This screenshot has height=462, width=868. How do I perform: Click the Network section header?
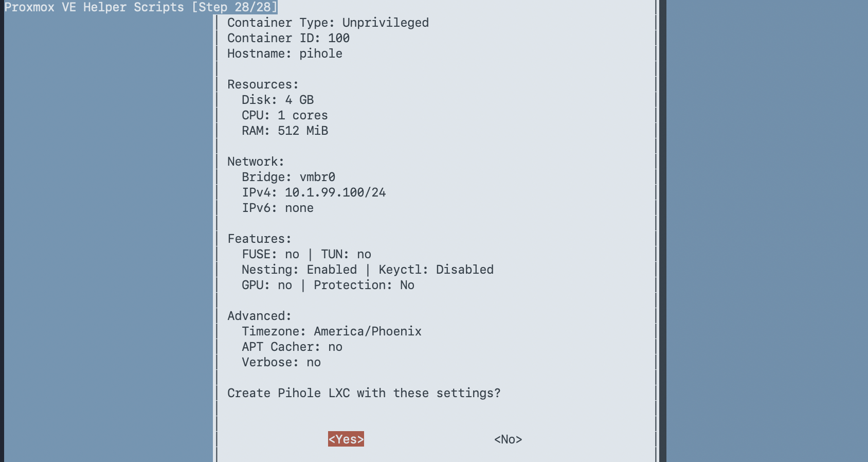(x=256, y=162)
